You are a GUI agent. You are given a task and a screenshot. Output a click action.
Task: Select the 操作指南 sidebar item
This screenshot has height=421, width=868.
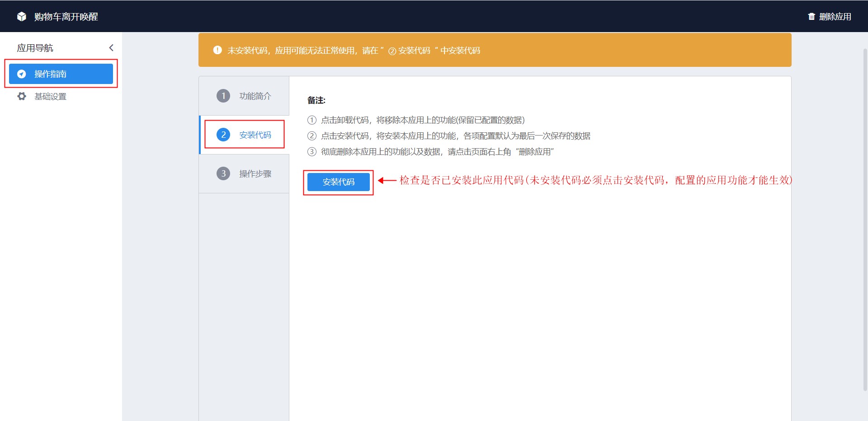61,74
